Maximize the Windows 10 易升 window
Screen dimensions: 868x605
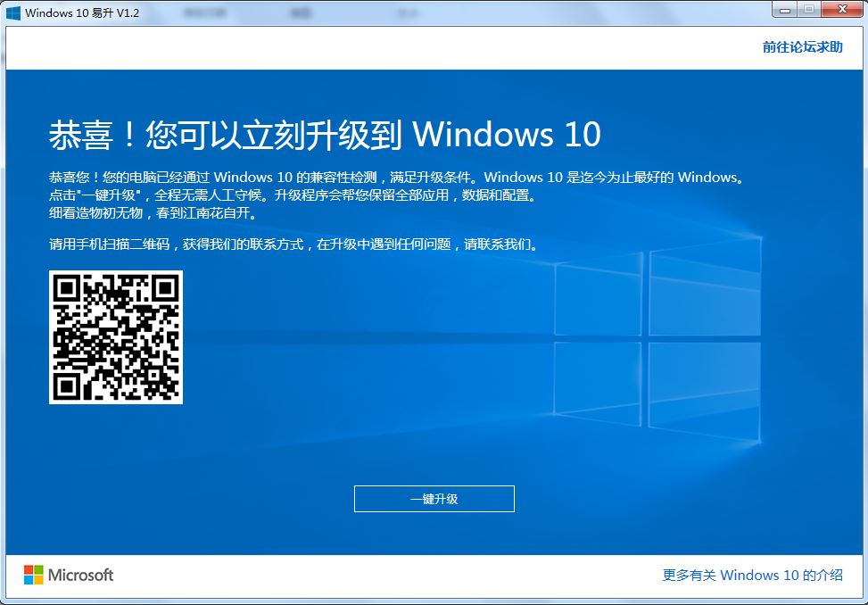coord(809,10)
